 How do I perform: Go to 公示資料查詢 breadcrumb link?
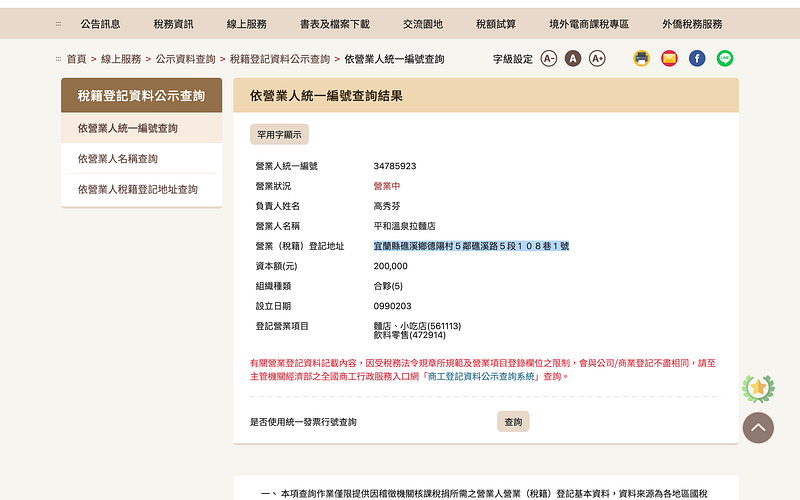[x=185, y=59]
